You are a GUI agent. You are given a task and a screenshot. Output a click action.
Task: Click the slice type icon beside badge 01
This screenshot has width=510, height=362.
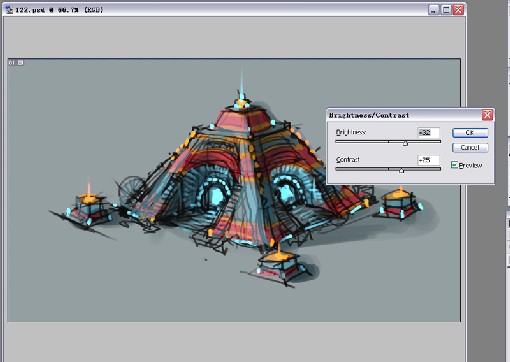click(20, 63)
